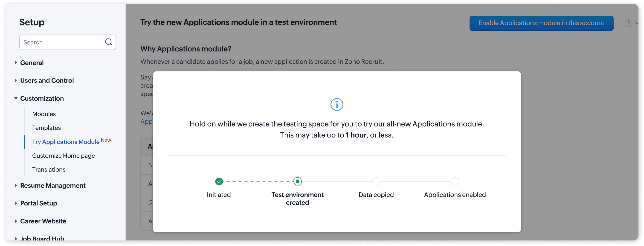This screenshot has height=246, width=644.
Task: Expand the Resume Management section
Action: [x=52, y=185]
